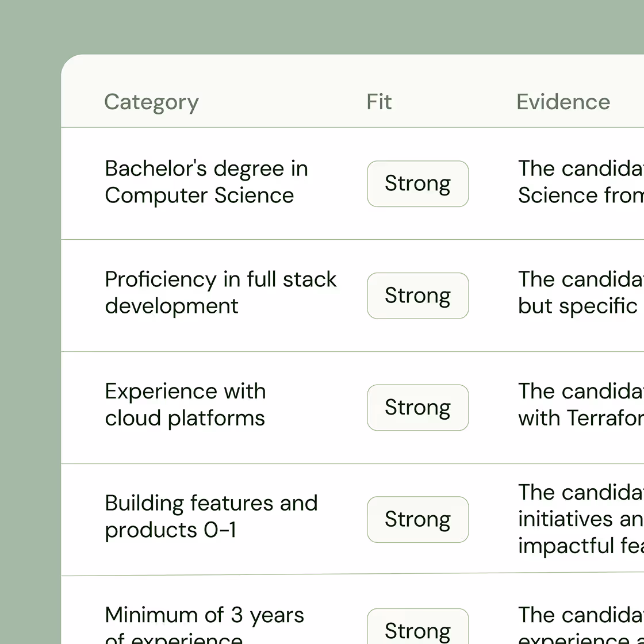Select the Proficiency in full stack development cell
This screenshot has height=644, width=644.
[220, 292]
